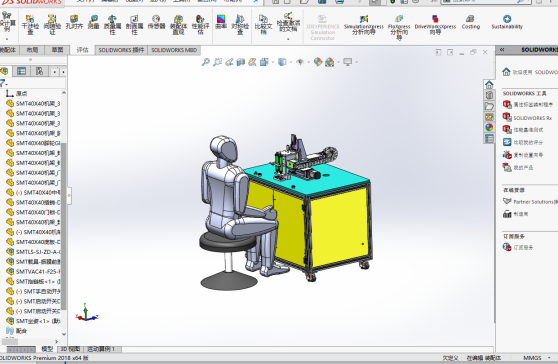
Task: Click Zoom to Area in view toolbar
Action: (217, 62)
